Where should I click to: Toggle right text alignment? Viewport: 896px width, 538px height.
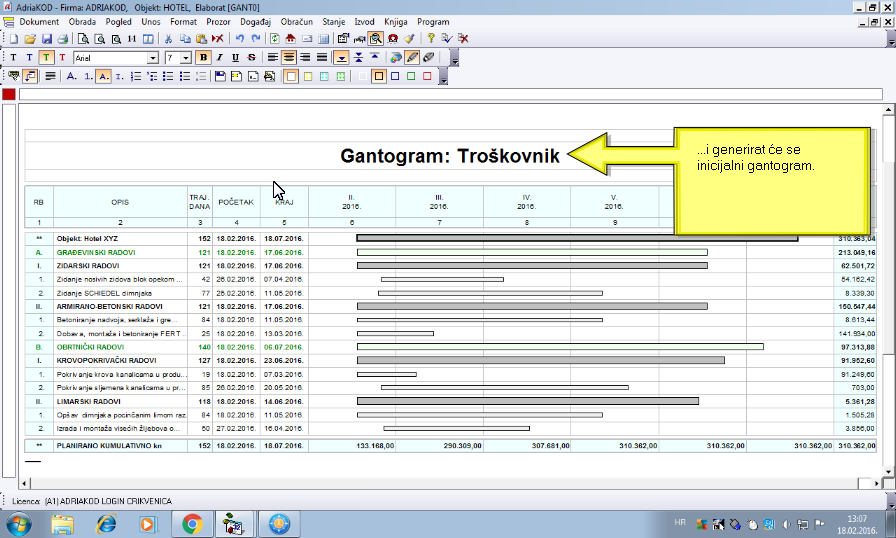pyautogui.click(x=306, y=58)
